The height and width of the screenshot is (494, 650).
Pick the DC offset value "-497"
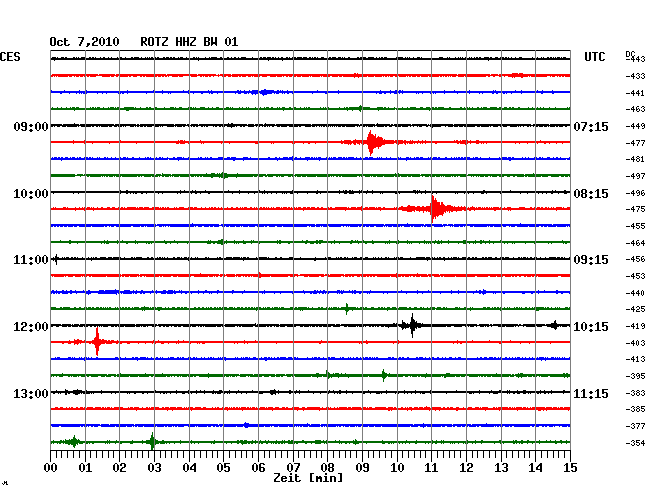[x=635, y=176]
